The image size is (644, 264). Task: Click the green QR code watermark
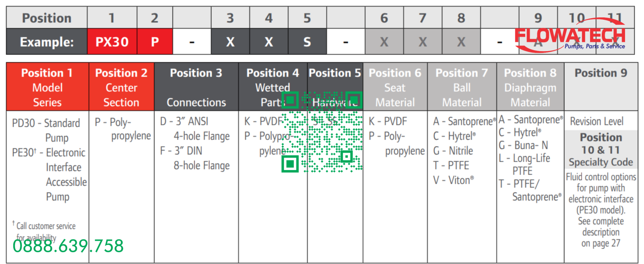click(x=322, y=132)
